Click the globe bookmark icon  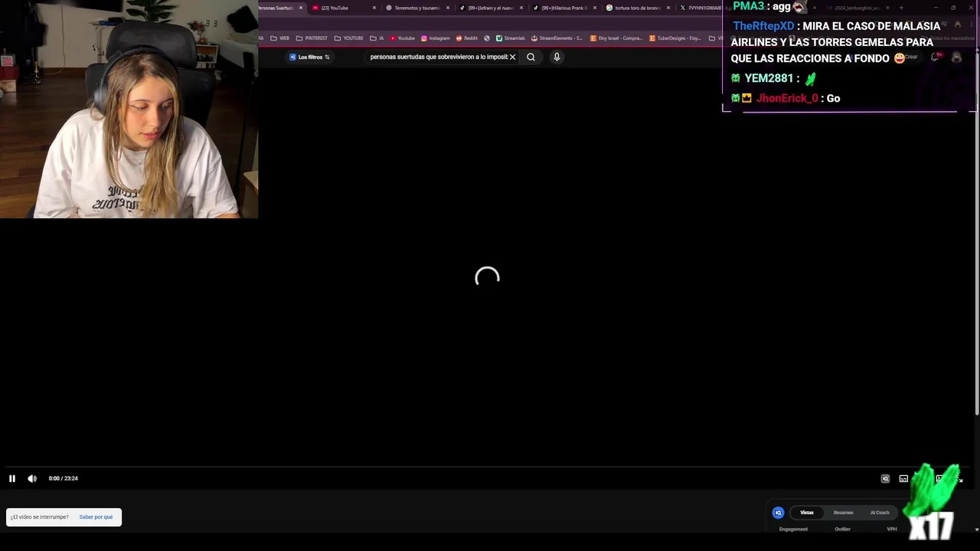point(487,38)
